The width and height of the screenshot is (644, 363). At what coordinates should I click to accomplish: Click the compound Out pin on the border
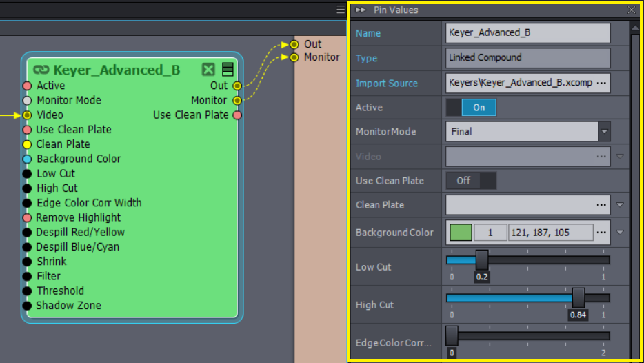[x=294, y=44]
